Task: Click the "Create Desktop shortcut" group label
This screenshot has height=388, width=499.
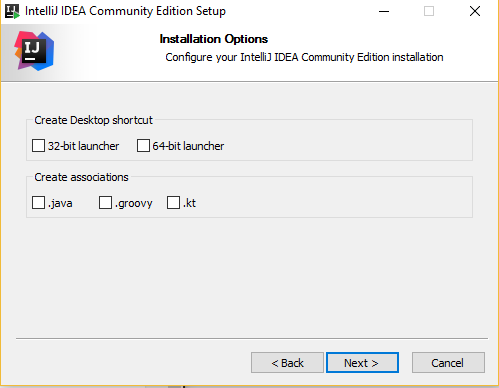Action: tap(93, 120)
